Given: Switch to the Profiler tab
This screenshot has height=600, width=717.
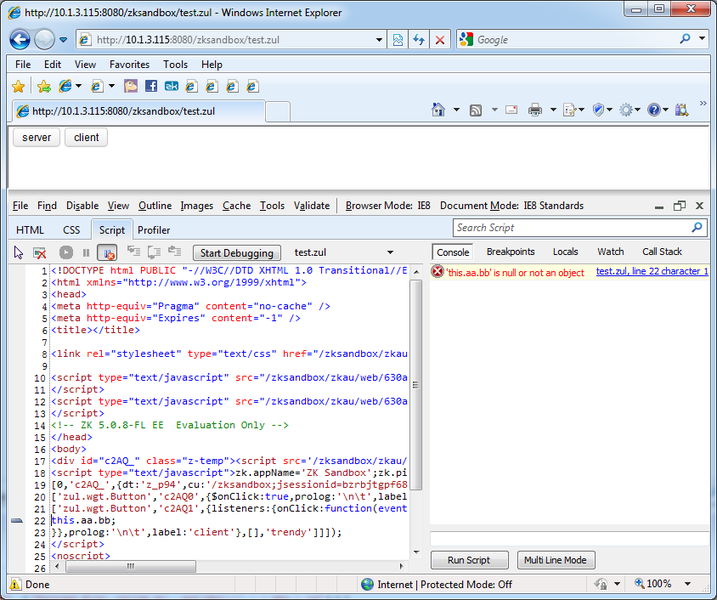Looking at the screenshot, I should point(154,230).
